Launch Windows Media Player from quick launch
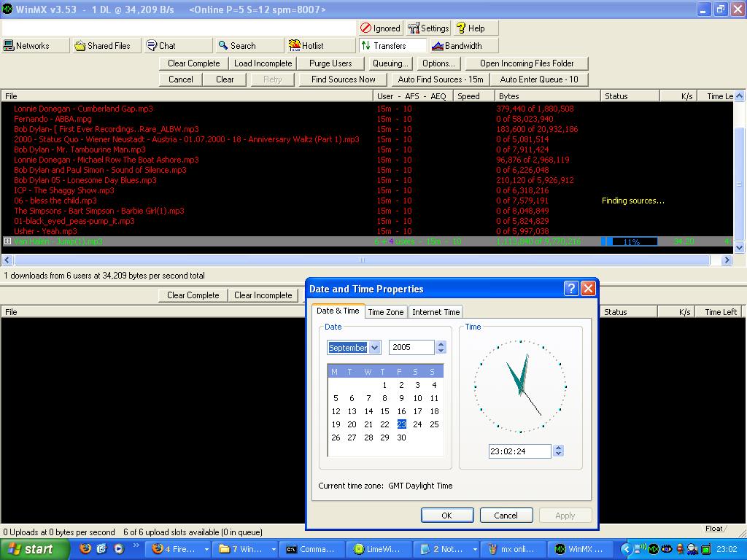The width and height of the screenshot is (747, 560). (x=119, y=548)
